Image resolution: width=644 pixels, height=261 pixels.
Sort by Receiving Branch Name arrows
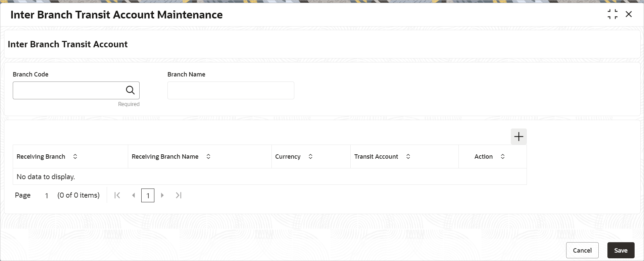pyautogui.click(x=208, y=157)
